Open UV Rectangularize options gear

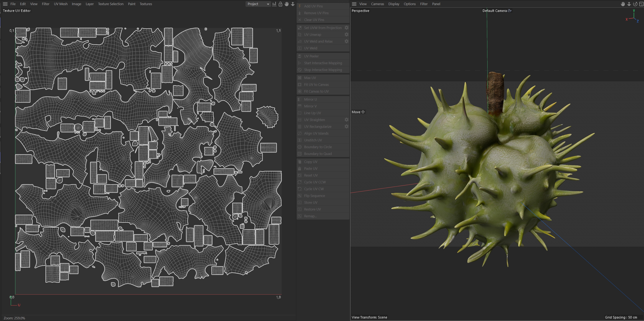coord(347,127)
